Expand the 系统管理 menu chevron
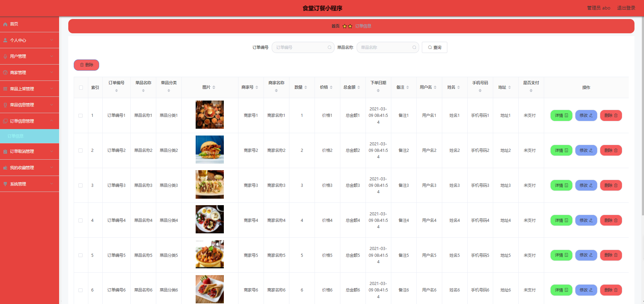The image size is (644, 304). (x=52, y=184)
